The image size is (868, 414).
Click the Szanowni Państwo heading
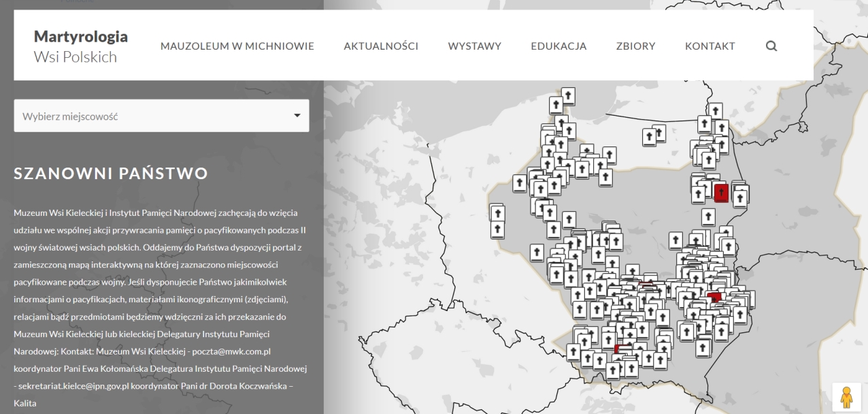click(x=110, y=174)
